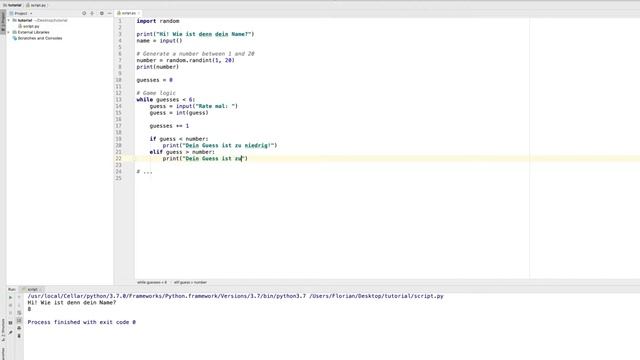Click the pin tab icon in Run panel
Screen dimensions: 640x360
[11, 332]
